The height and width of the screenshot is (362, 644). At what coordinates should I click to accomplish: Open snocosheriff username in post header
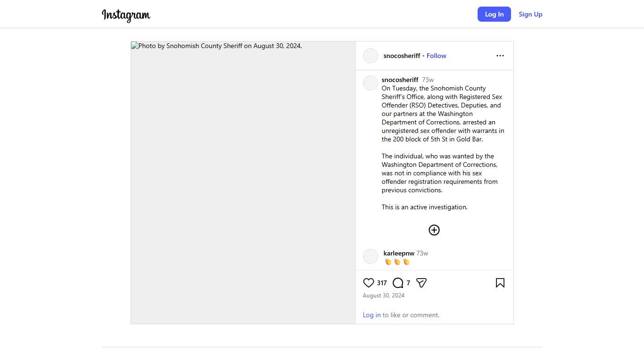[402, 56]
